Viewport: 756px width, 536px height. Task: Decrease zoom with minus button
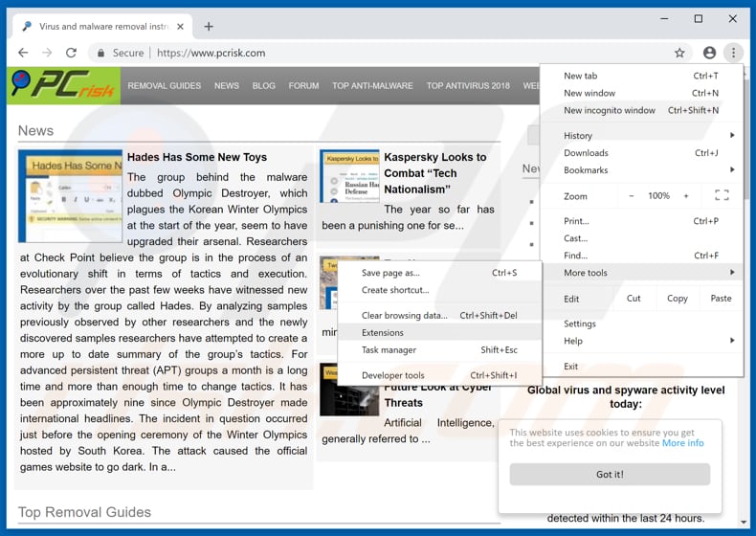[631, 195]
